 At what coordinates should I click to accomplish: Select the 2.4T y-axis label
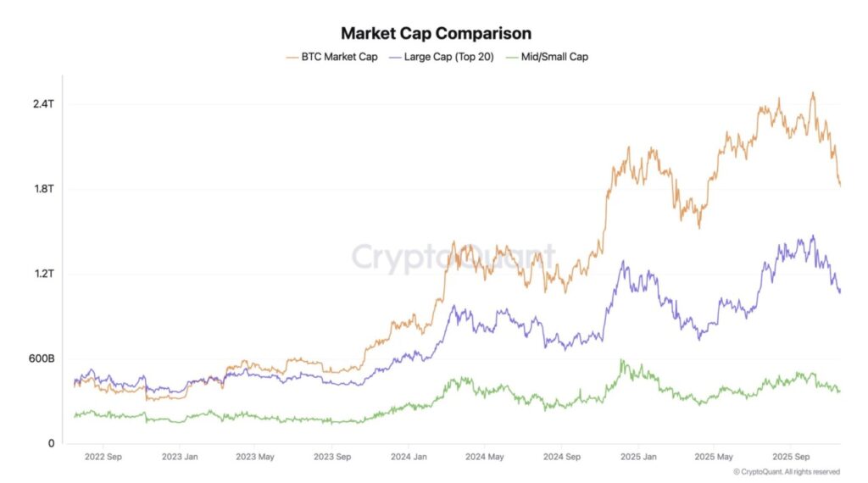[44, 104]
